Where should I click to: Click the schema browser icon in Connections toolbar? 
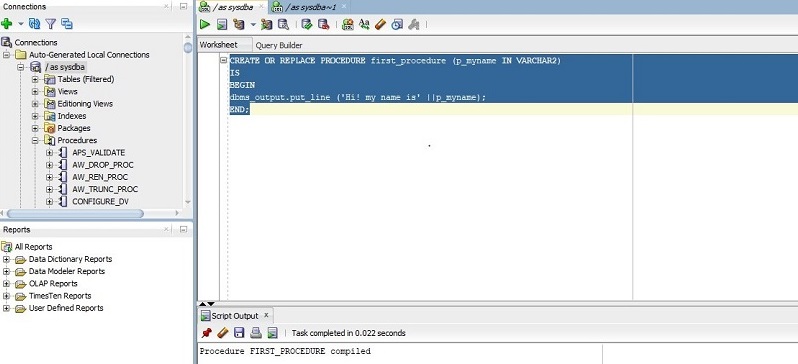coord(67,23)
